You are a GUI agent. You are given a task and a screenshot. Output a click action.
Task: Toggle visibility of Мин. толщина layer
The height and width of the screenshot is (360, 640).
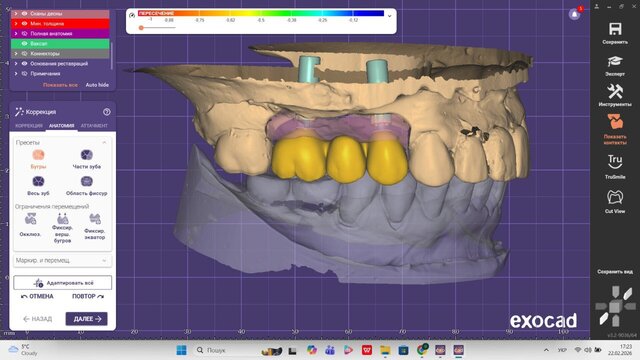24,24
